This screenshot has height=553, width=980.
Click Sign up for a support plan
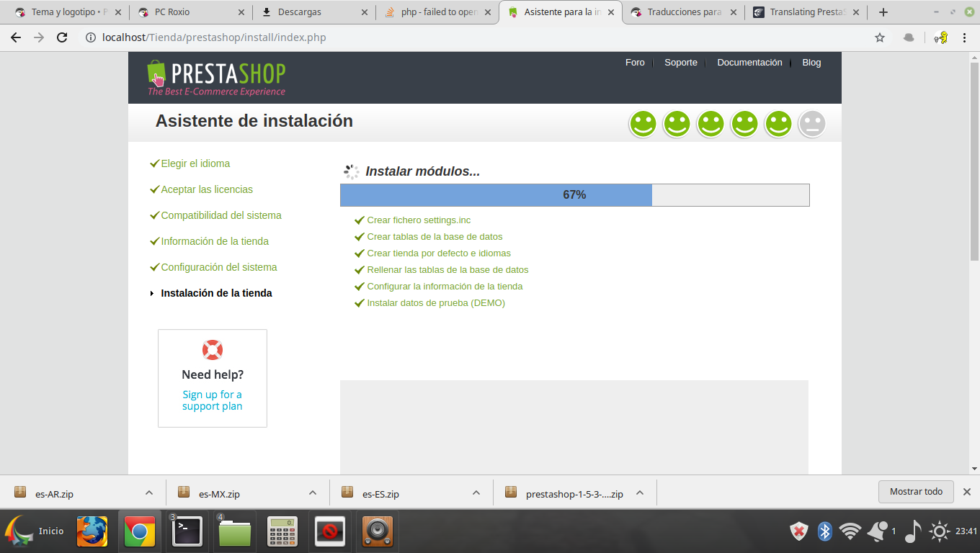[x=213, y=400]
